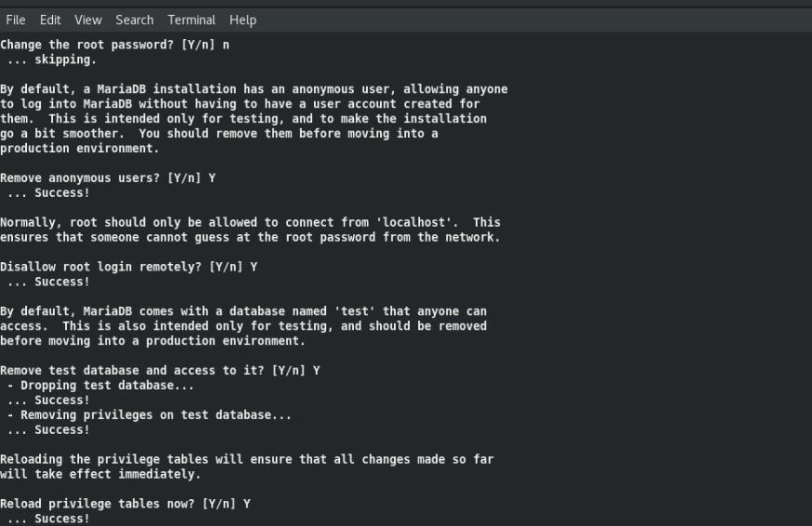The width and height of the screenshot is (812, 526).
Task: Click the 'Remove test database and access' prompt
Action: 160,371
